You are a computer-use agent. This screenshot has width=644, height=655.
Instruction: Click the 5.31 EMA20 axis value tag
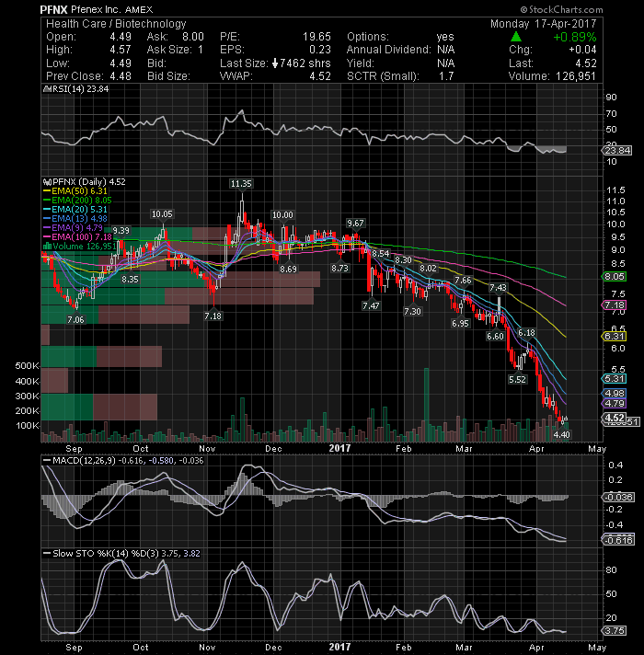[614, 379]
